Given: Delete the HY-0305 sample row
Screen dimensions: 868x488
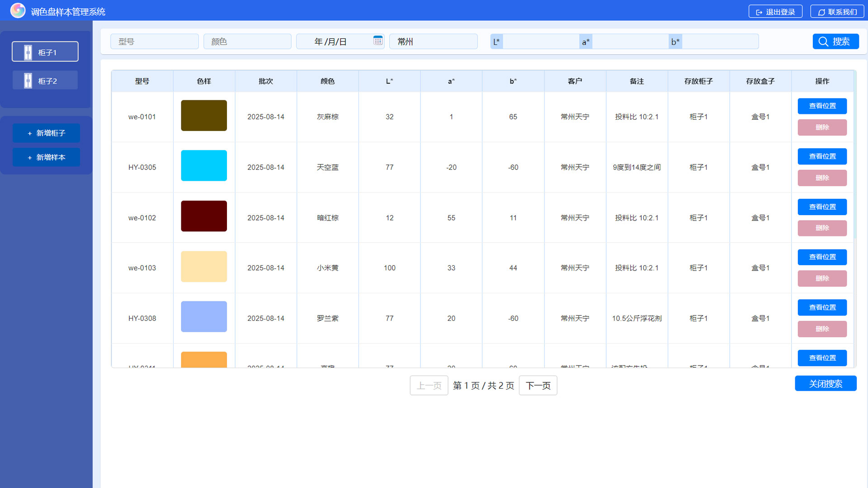Looking at the screenshot, I should (x=821, y=178).
